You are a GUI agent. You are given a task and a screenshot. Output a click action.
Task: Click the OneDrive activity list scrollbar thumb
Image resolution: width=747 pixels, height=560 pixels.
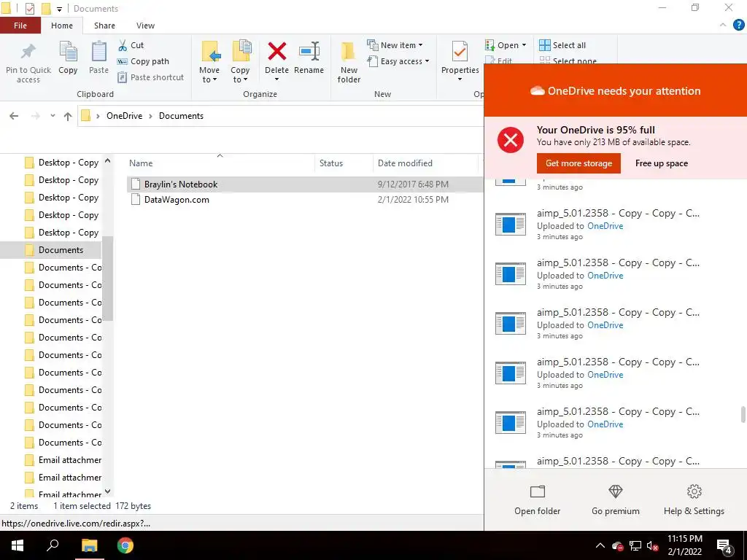(743, 414)
